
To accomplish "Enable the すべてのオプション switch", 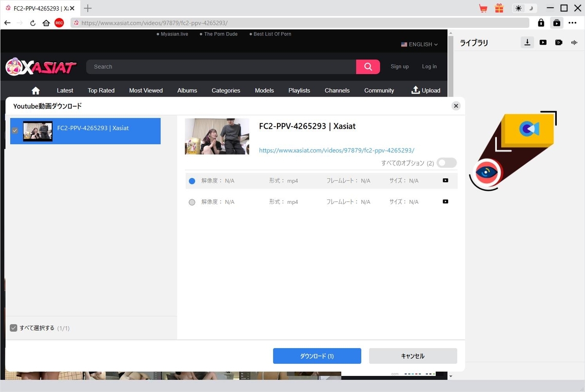I will point(446,163).
